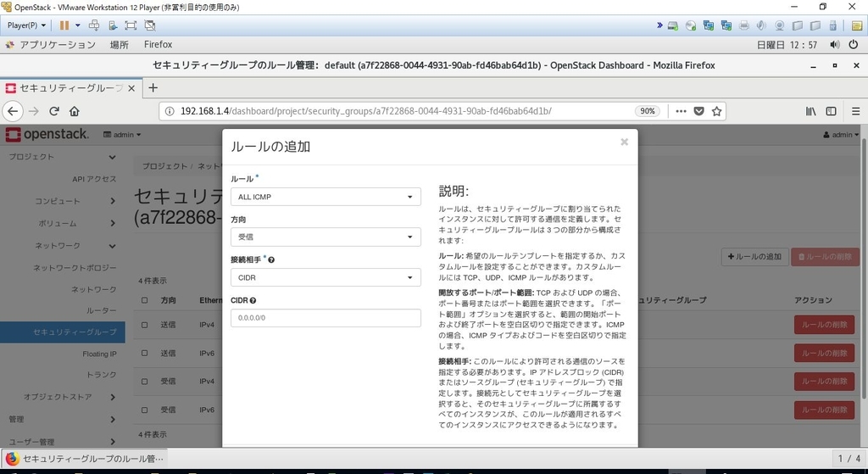868x474 pixels.
Task: Bookmark this page with star icon
Action: coord(717,111)
